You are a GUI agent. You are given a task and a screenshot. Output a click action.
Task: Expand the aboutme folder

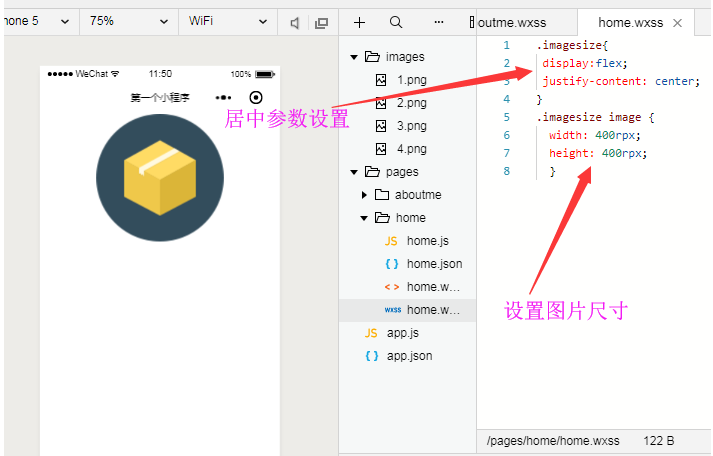[364, 195]
